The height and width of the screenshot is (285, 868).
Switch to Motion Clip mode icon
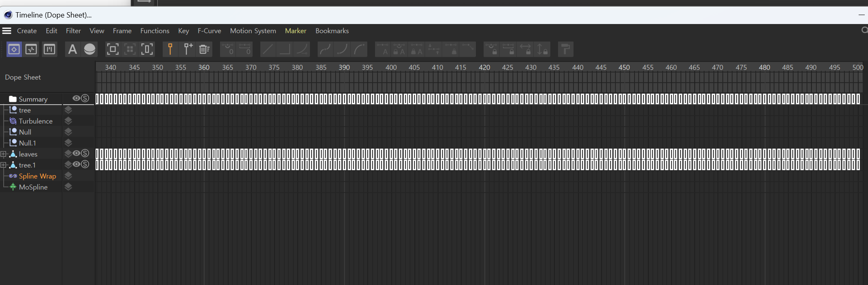click(x=49, y=49)
